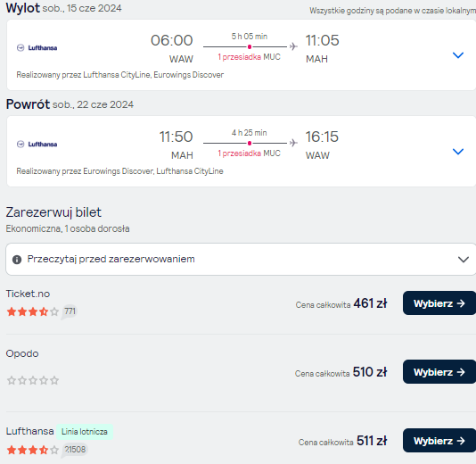Expand return flight details chevron
The height and width of the screenshot is (464, 476).
coord(458,152)
